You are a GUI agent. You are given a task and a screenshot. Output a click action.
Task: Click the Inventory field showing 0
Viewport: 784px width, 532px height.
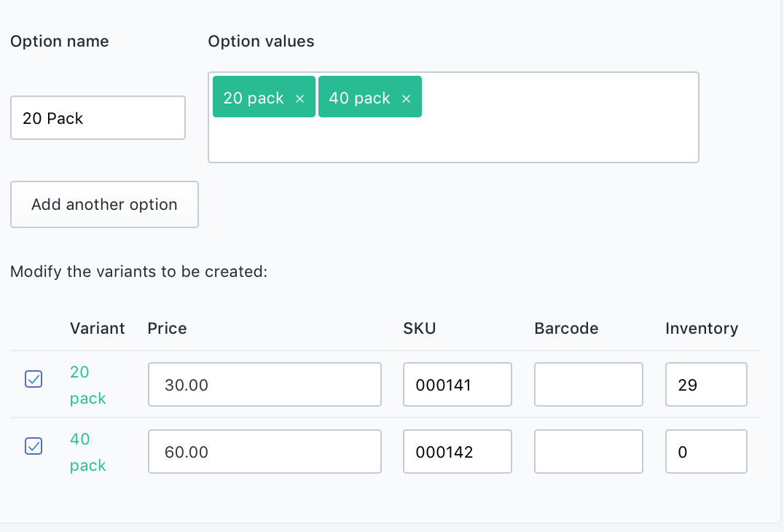[x=706, y=452]
